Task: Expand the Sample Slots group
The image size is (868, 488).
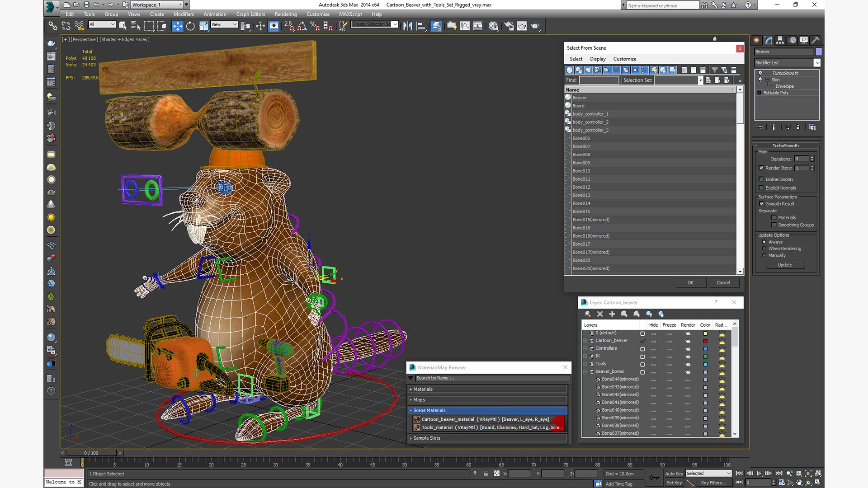Action: [x=411, y=438]
